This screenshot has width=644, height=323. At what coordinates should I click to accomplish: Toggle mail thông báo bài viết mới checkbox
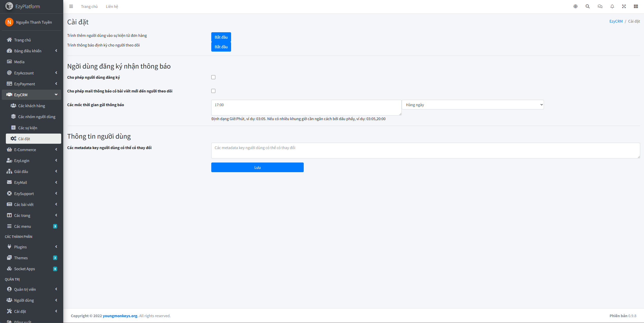[x=213, y=91]
